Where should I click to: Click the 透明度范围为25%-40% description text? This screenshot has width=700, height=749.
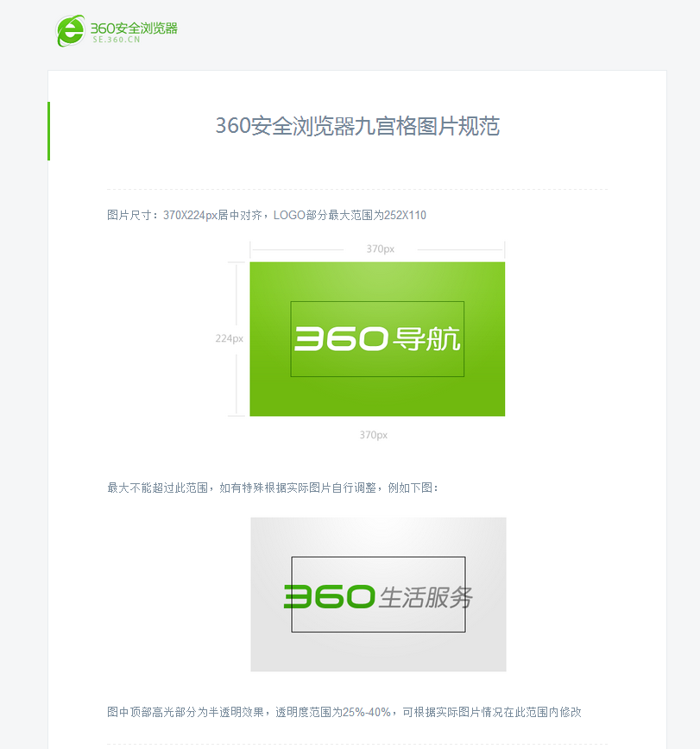pyautogui.click(x=333, y=712)
